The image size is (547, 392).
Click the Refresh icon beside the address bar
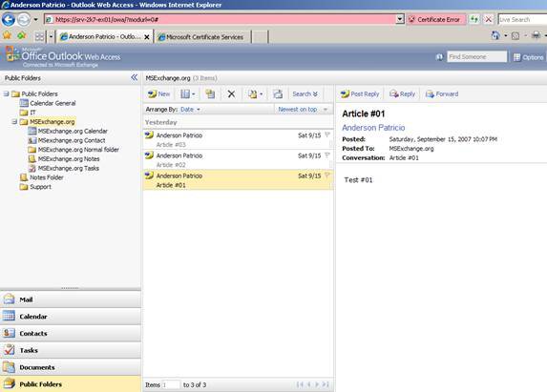(x=473, y=19)
